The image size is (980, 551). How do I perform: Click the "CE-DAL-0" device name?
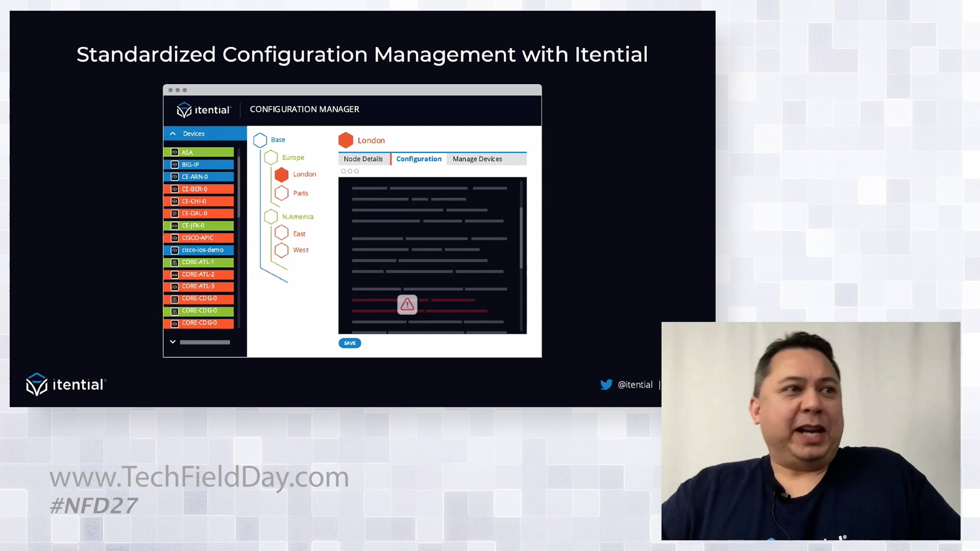pos(194,213)
